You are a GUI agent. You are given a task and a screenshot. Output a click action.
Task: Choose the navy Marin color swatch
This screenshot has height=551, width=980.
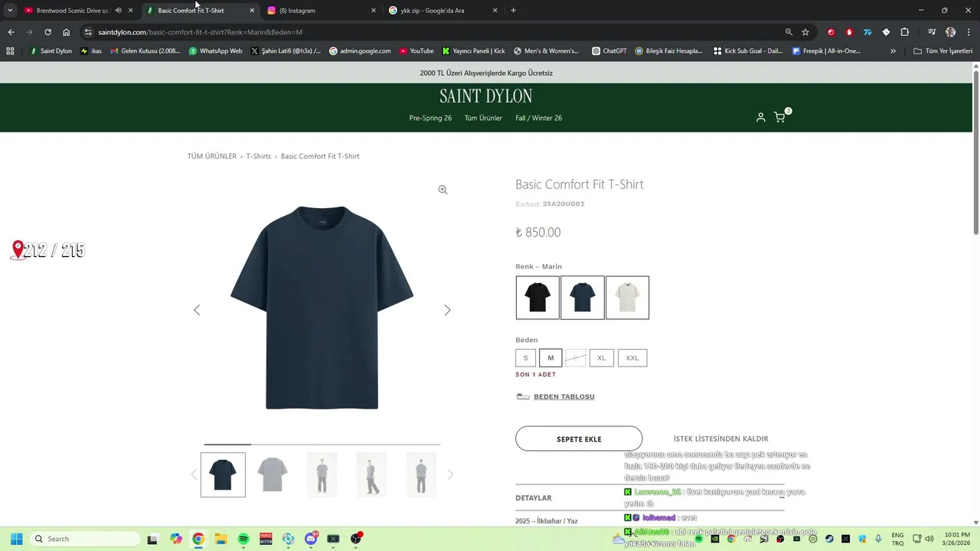pos(583,298)
